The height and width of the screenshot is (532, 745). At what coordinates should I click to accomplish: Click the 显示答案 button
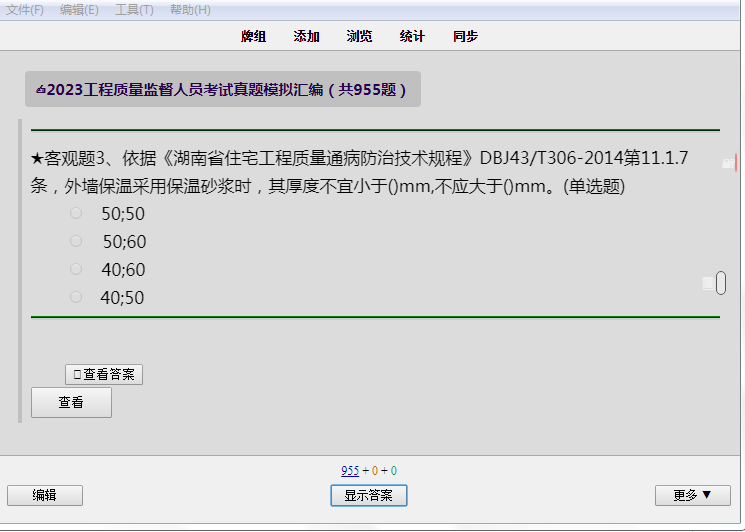369,495
